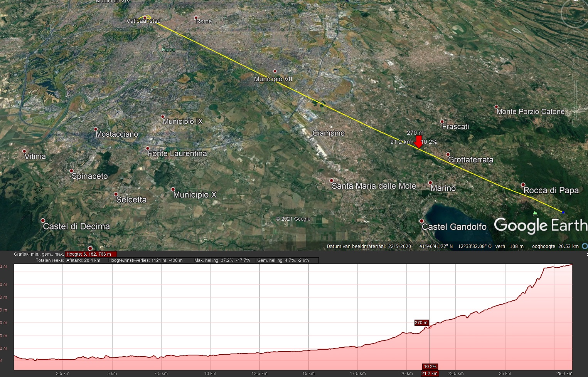Click the 10.2% slope marker on axis

430,367
